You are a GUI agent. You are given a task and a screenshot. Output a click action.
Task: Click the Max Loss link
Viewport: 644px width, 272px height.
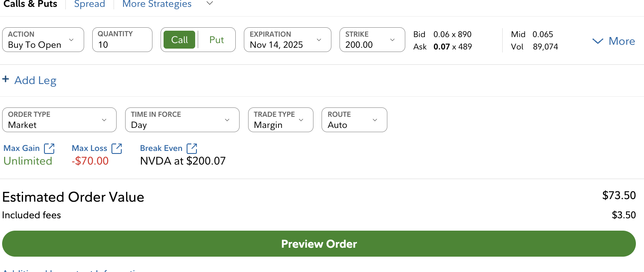pos(89,148)
